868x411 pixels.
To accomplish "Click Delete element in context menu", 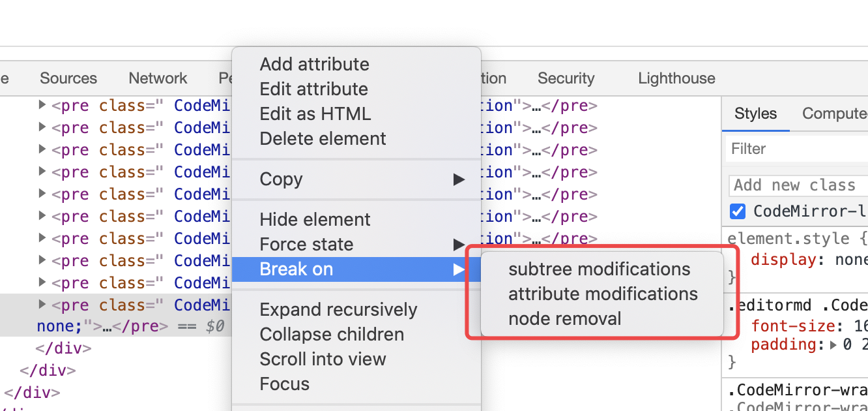I will pyautogui.click(x=323, y=139).
